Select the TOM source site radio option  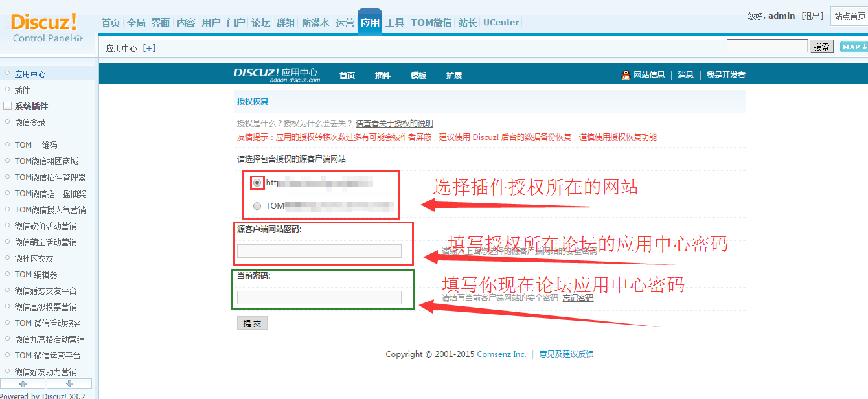point(258,206)
